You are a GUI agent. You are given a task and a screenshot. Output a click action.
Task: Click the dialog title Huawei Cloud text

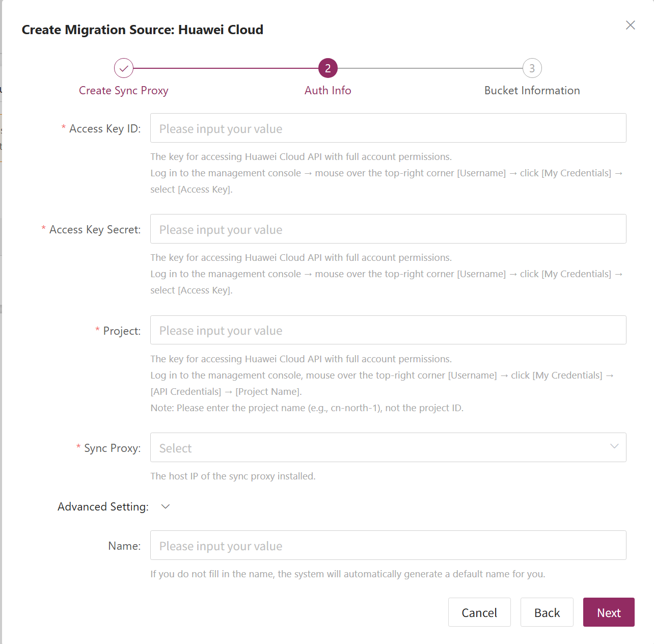click(x=221, y=30)
